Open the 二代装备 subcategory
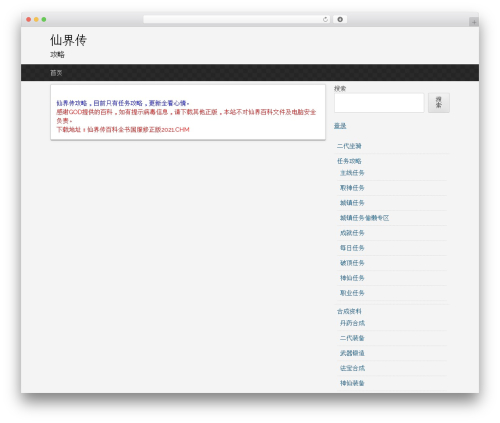This screenshot has width=500, height=423. click(x=352, y=338)
